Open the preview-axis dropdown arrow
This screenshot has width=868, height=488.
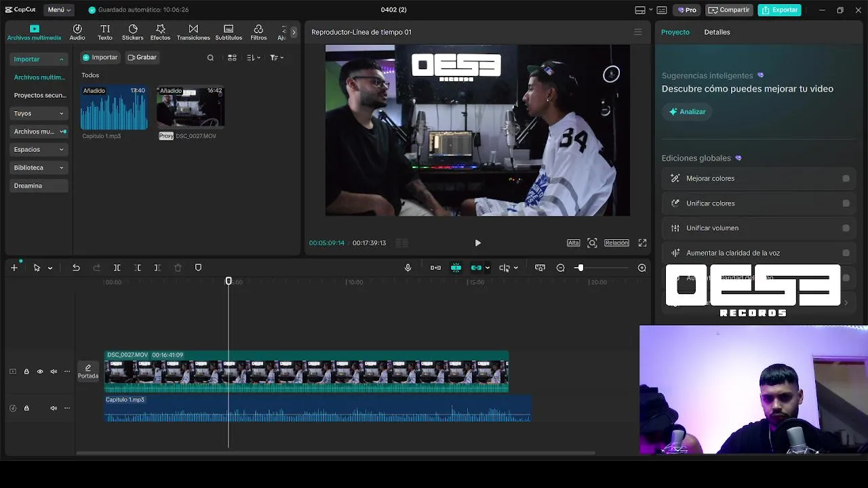pos(515,268)
